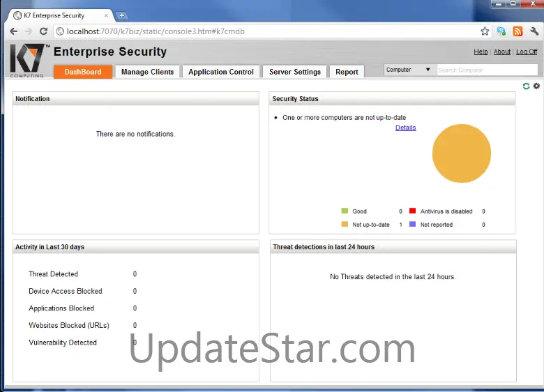This screenshot has width=544, height=392.
Task: Click the 'No Threats detected' message
Action: tap(393, 276)
